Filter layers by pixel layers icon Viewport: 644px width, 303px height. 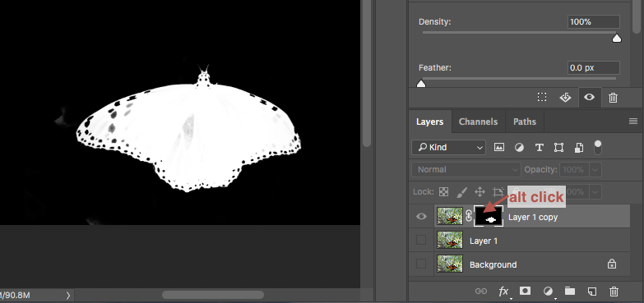pyautogui.click(x=499, y=147)
